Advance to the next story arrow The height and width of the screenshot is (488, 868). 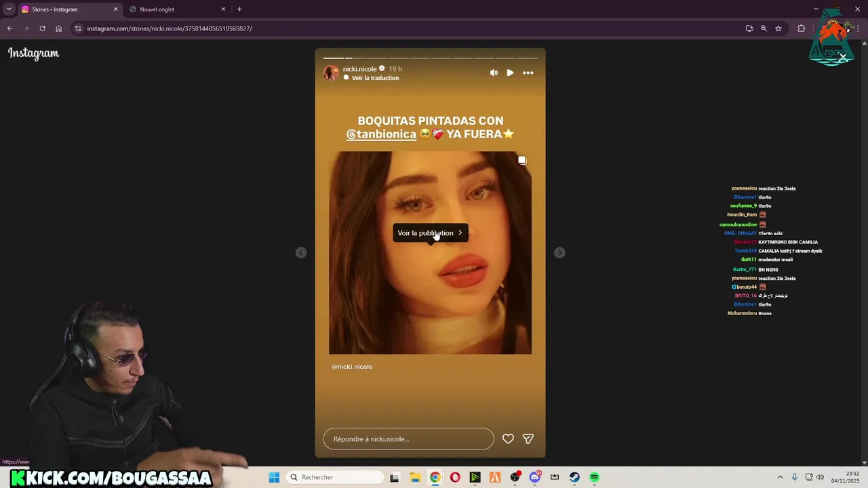tap(559, 253)
